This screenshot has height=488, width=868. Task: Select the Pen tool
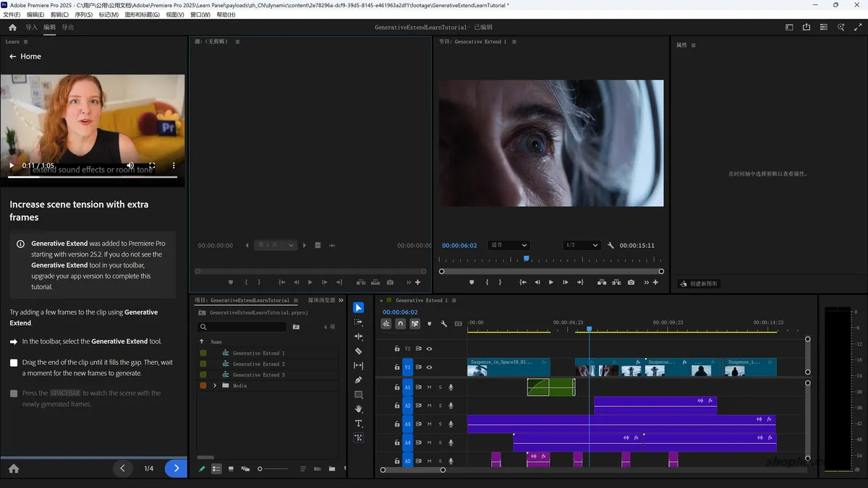coord(359,380)
